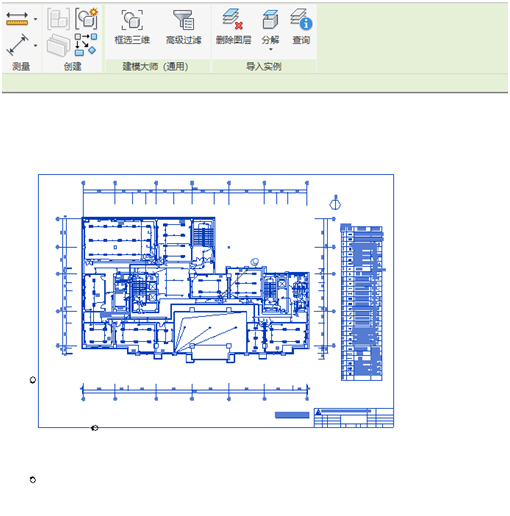
Task: Click the 建模大师 (通用) panel title
Action: tap(155, 66)
